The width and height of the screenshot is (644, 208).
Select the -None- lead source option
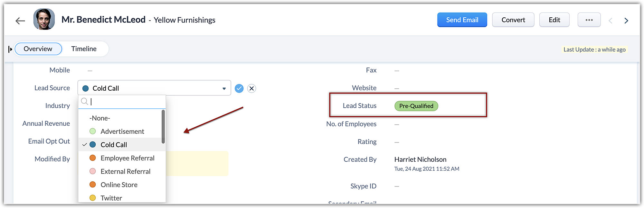click(x=100, y=118)
